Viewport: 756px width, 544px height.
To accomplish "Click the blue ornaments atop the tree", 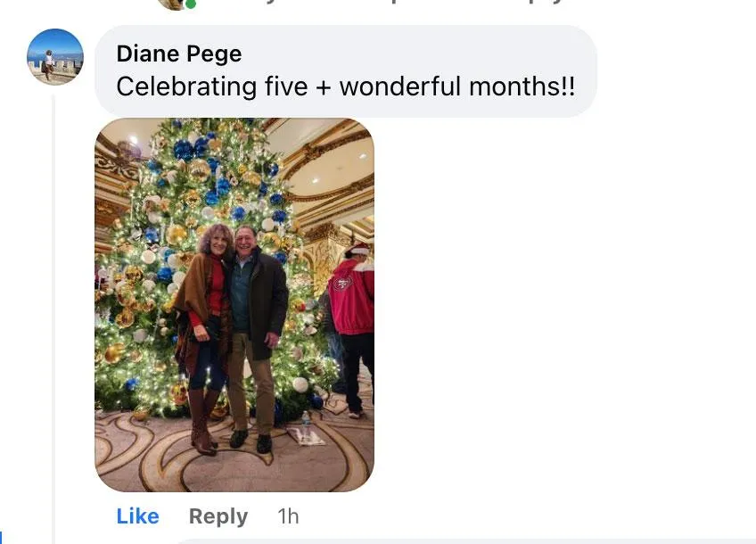I will (x=193, y=146).
